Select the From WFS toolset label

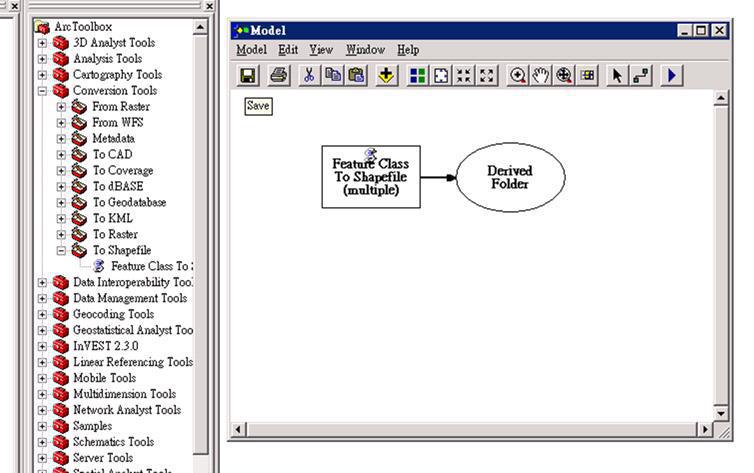click(118, 123)
